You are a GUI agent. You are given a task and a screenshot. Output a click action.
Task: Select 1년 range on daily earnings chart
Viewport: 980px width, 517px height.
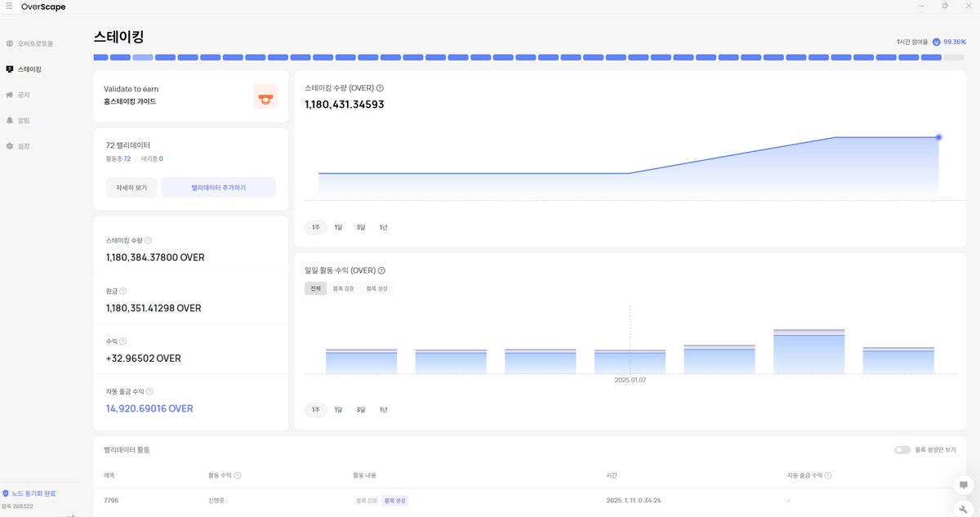click(x=383, y=409)
